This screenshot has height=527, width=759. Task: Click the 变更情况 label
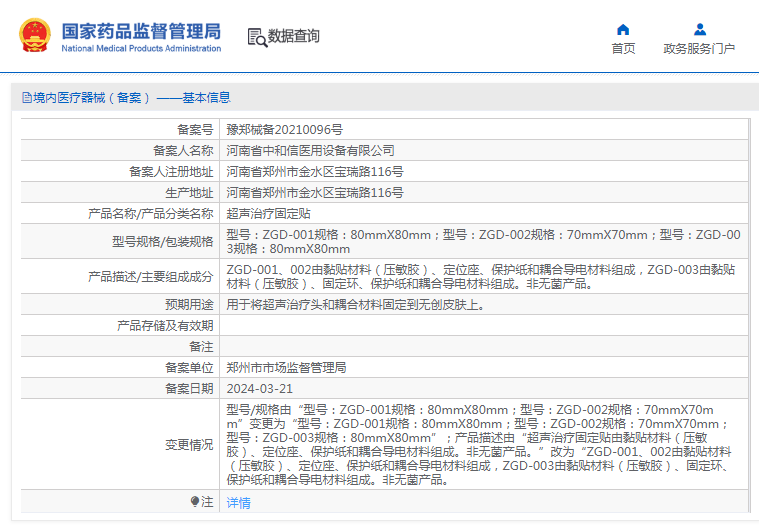189,445
